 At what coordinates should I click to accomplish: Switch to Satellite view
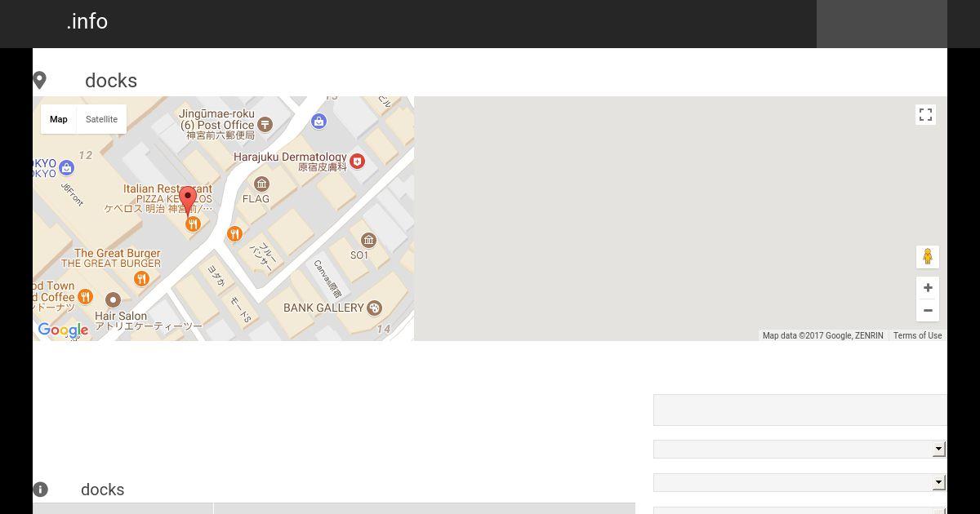click(x=102, y=119)
